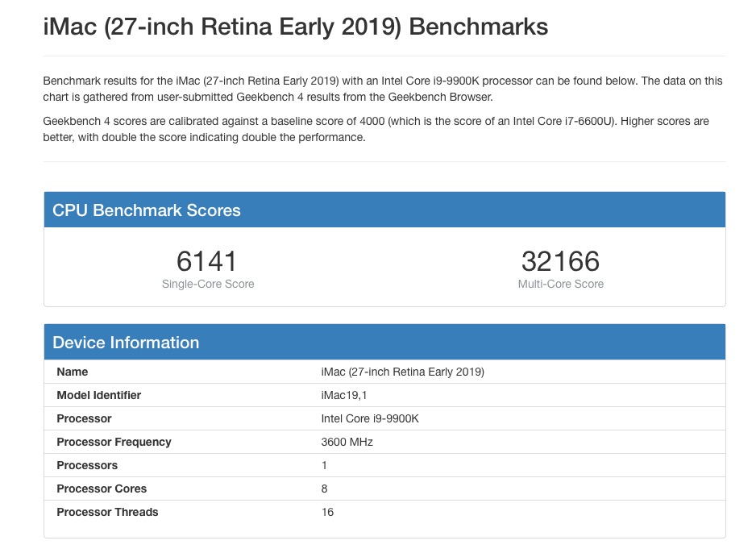
Task: Click the "Name" row label
Action: point(73,372)
